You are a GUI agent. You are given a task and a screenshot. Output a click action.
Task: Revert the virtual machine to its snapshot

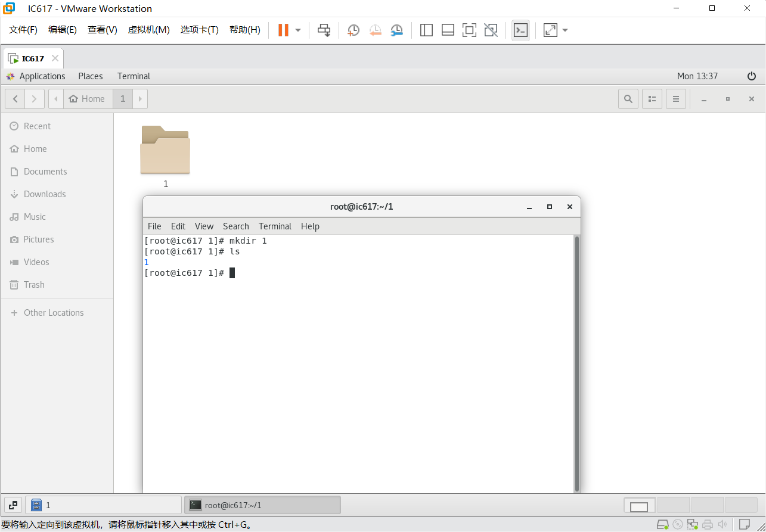pos(375,30)
